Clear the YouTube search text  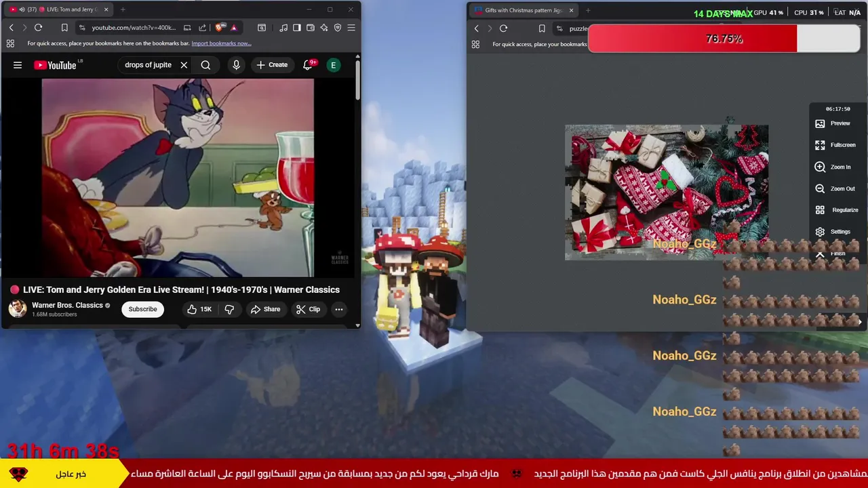tap(184, 65)
